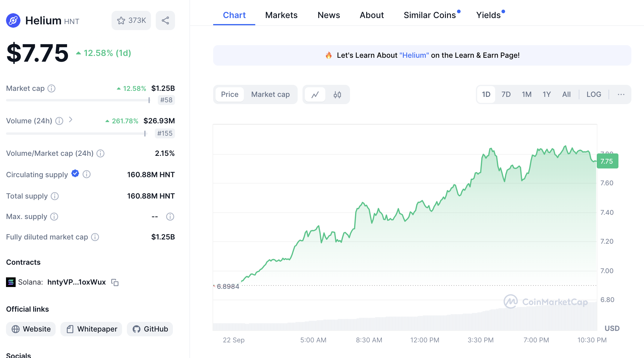The image size is (644, 358).
Task: Show Total supply info icon
Action: pyautogui.click(x=55, y=196)
